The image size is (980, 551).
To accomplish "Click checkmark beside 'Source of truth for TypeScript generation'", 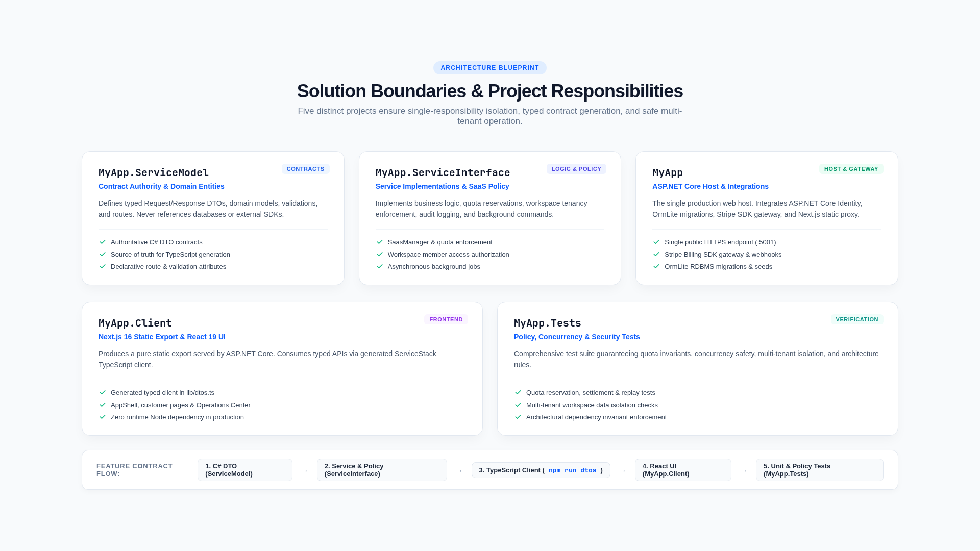I will click(x=103, y=254).
